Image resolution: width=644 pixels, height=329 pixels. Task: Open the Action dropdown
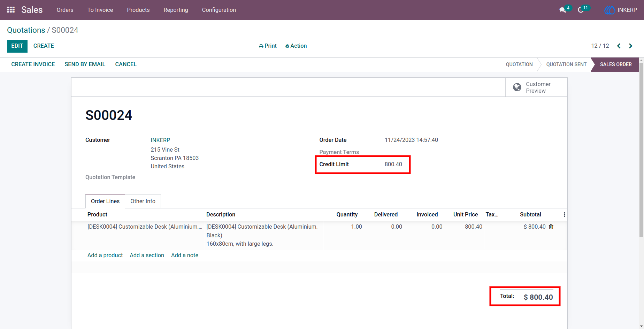[x=296, y=46]
